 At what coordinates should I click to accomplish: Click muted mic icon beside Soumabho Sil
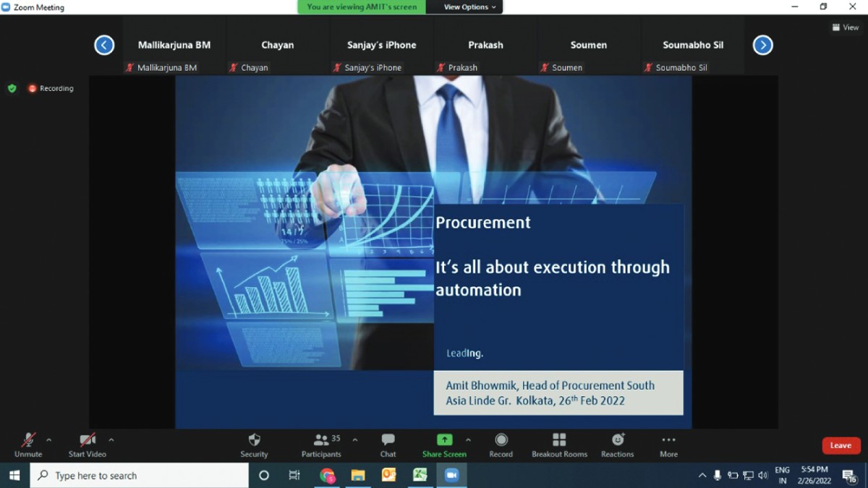click(648, 67)
